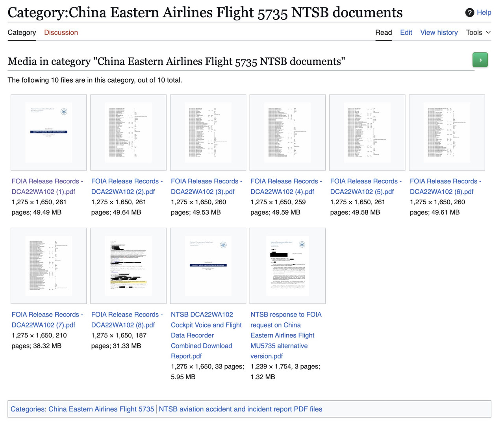Click thumbnail of DCA22WA102 (5).pdf
Screen dimensions: 504x422
click(367, 132)
